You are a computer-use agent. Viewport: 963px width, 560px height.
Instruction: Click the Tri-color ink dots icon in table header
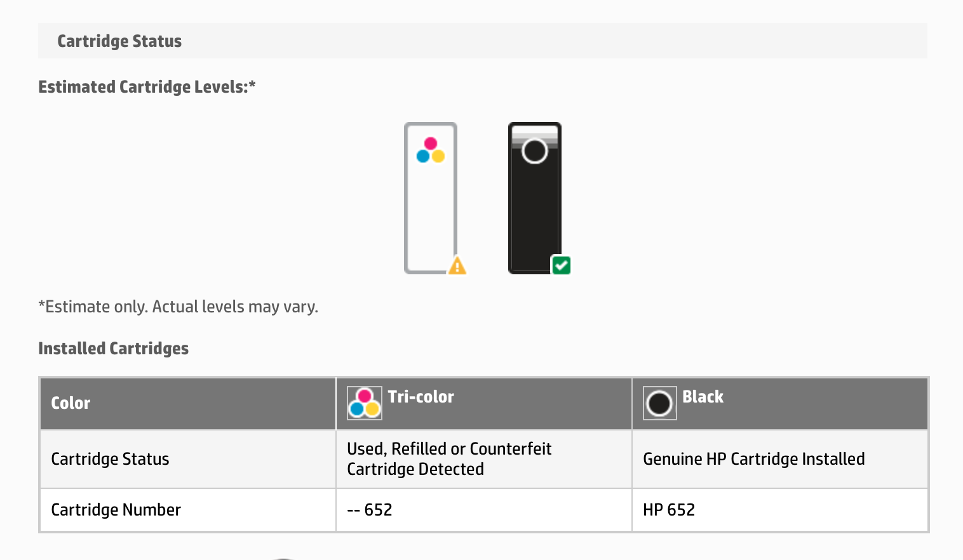(x=363, y=401)
